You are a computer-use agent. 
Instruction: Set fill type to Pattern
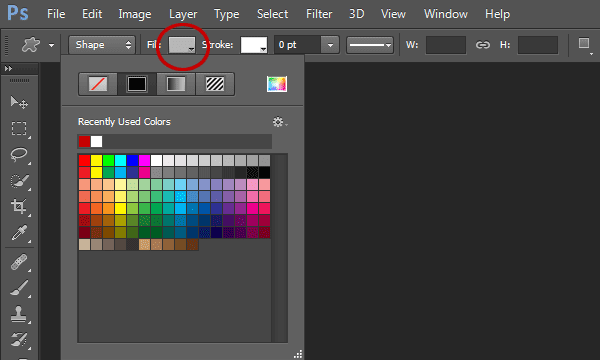tap(215, 84)
